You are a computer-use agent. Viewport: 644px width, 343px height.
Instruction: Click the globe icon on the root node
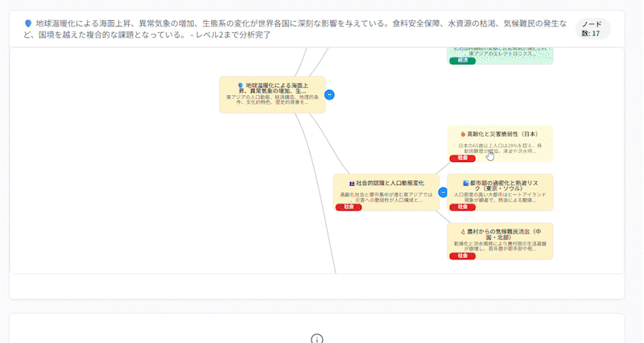240,85
